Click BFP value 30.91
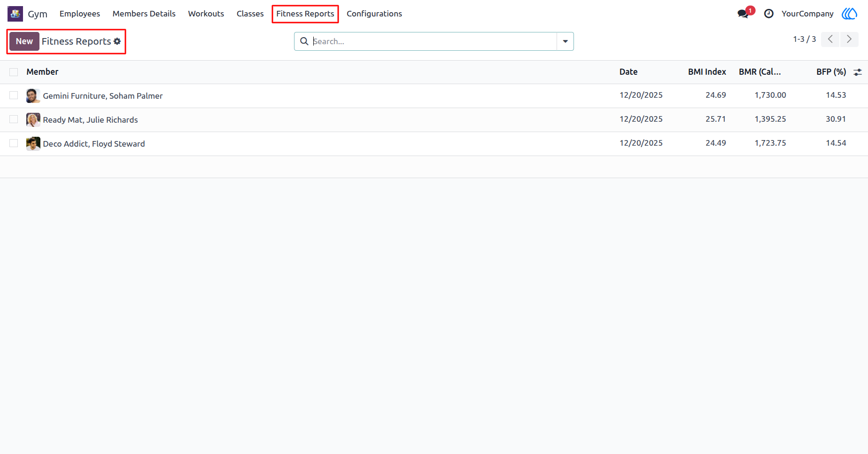The height and width of the screenshot is (454, 868). click(x=836, y=119)
